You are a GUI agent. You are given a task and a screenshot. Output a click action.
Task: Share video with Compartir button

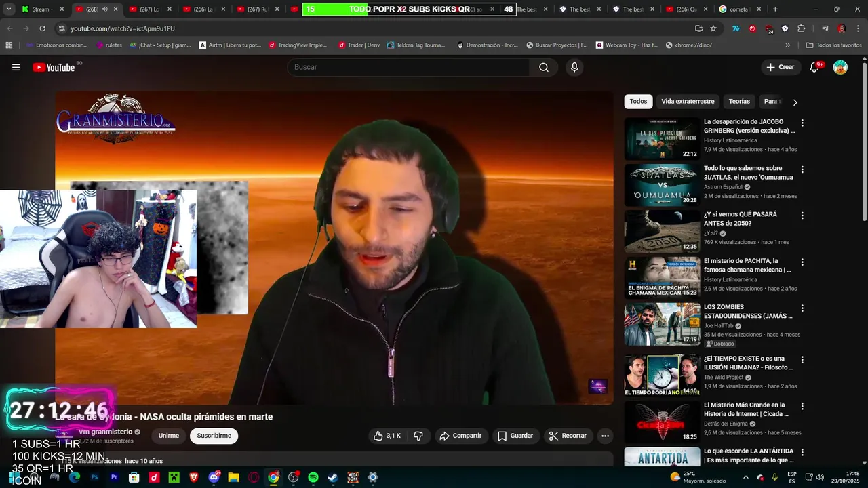click(x=461, y=436)
